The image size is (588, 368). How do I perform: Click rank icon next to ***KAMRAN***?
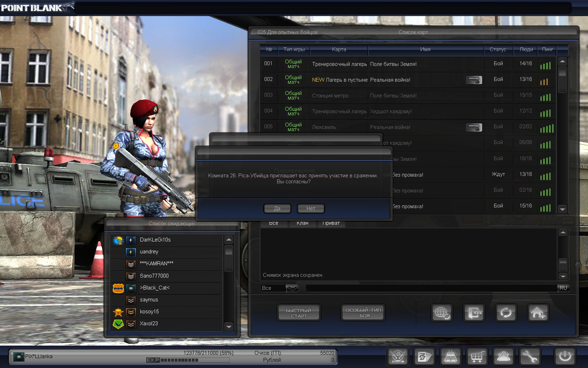131,264
